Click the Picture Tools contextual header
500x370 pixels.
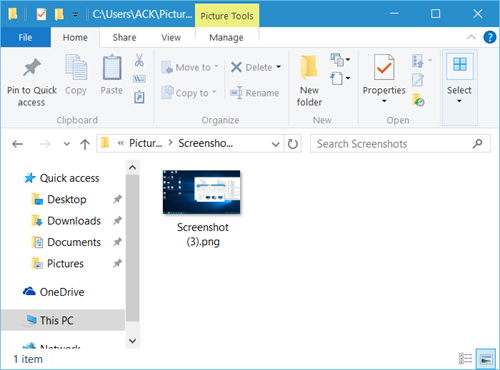point(227,16)
